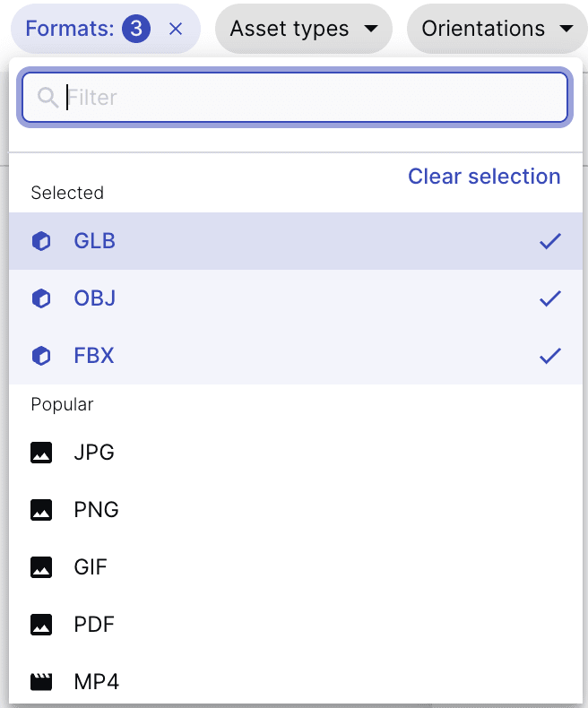Click the magnifier icon in Filter box
588x708 pixels.
pyautogui.click(x=48, y=98)
